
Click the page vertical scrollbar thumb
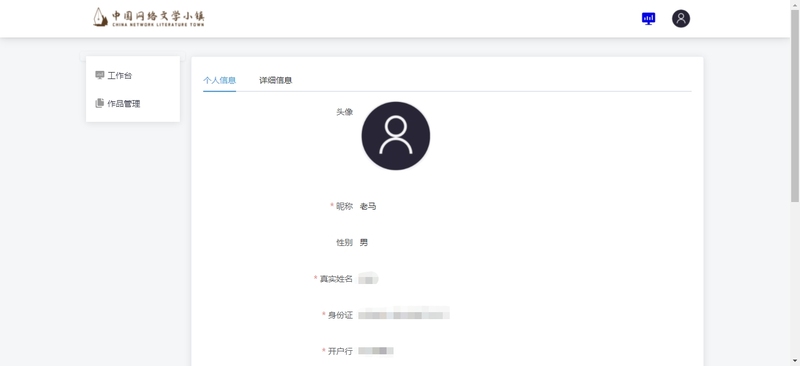[795, 105]
